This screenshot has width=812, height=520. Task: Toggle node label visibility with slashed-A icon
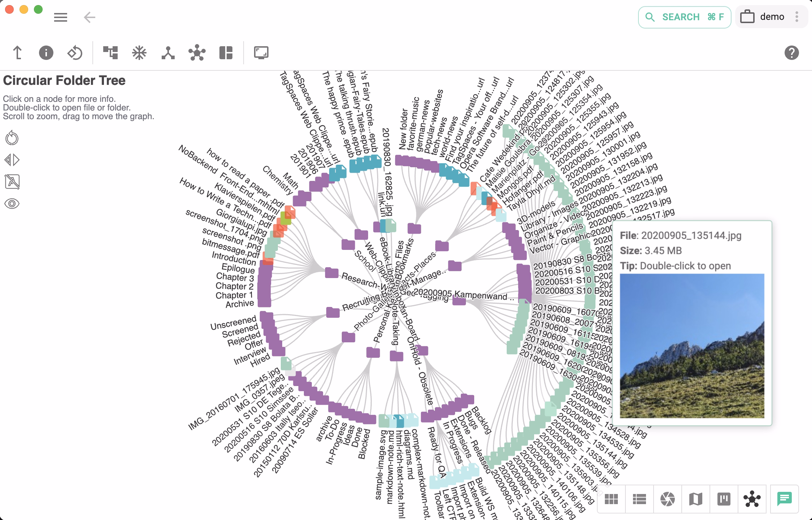[x=12, y=181]
